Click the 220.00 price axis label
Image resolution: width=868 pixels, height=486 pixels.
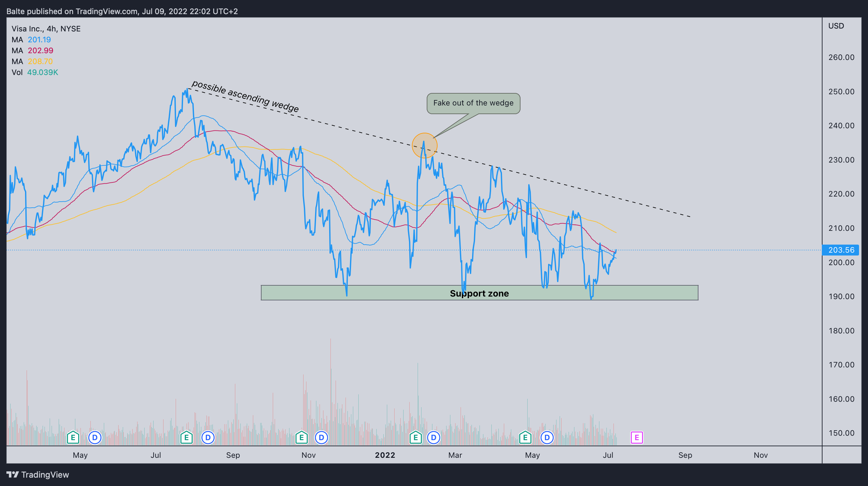coord(841,194)
